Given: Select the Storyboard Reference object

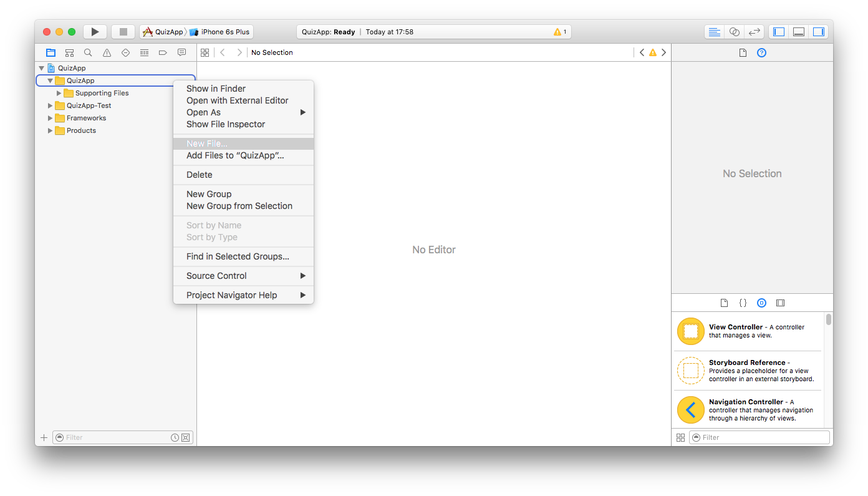Looking at the screenshot, I should 748,371.
